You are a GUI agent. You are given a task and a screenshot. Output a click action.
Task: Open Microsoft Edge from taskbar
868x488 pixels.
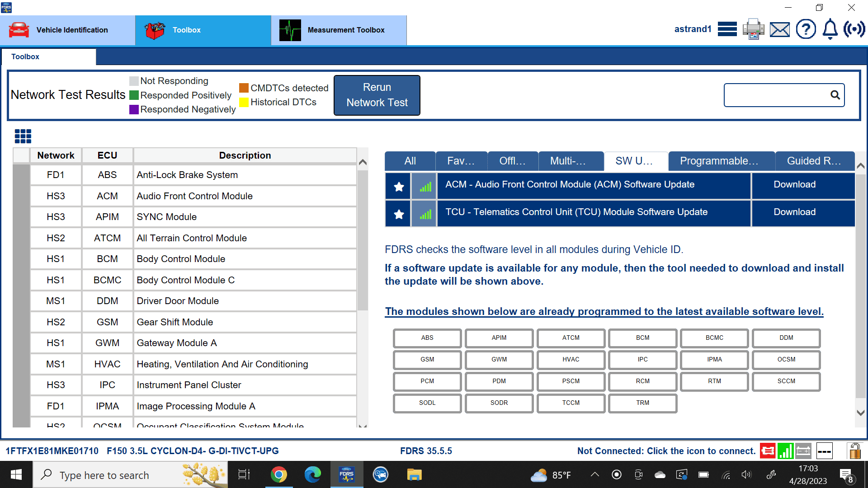pos(312,474)
